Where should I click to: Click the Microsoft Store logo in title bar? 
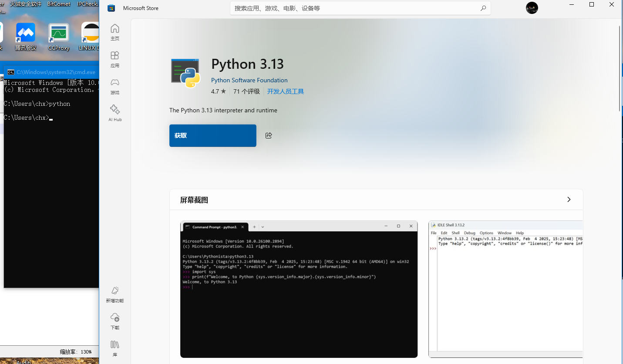(x=111, y=8)
